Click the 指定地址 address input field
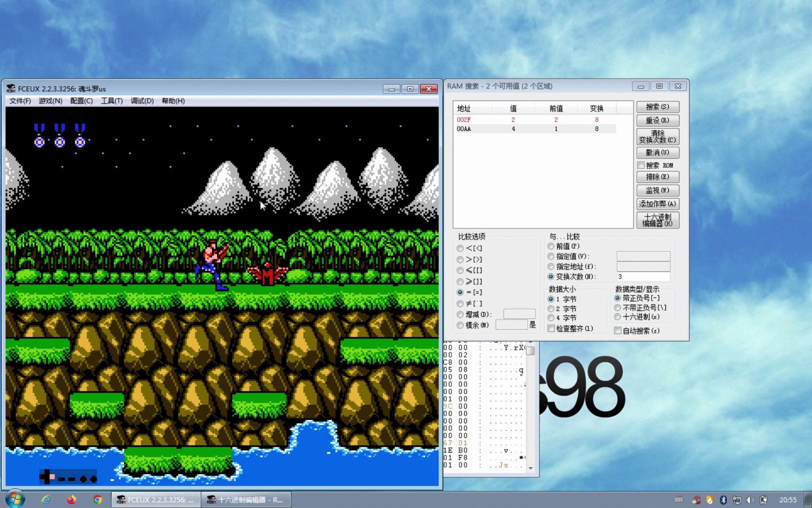Viewport: 812px width, 508px height. (643, 267)
